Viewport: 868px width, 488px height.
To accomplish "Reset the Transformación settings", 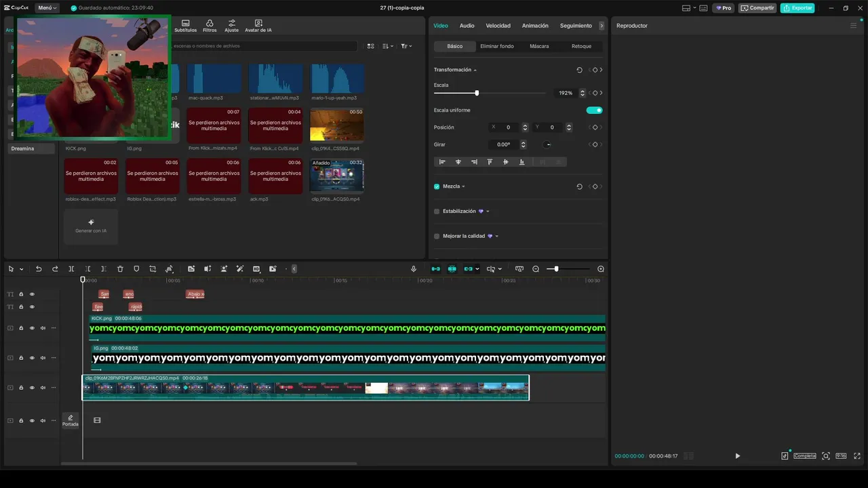I will [579, 70].
